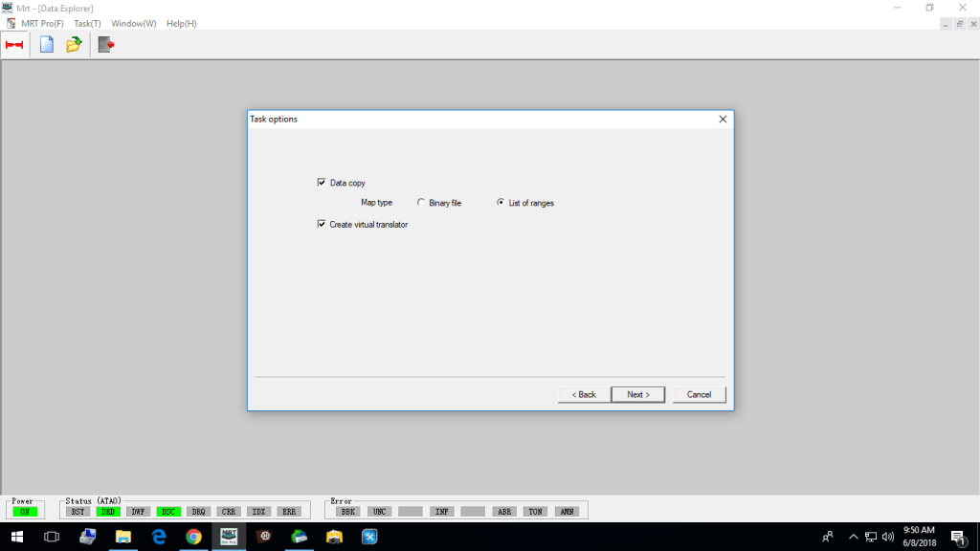This screenshot has width=980, height=551.
Task: Click Next to continue the wizard
Action: [637, 394]
